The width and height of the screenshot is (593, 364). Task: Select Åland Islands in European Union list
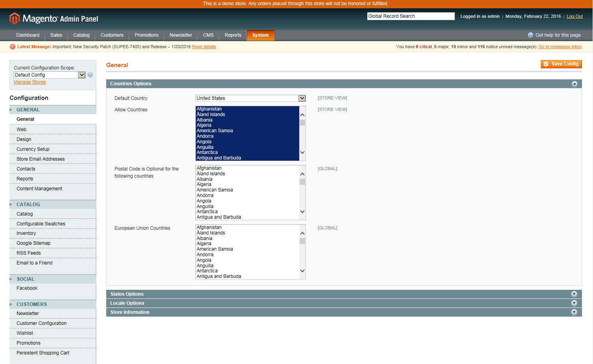click(248, 233)
